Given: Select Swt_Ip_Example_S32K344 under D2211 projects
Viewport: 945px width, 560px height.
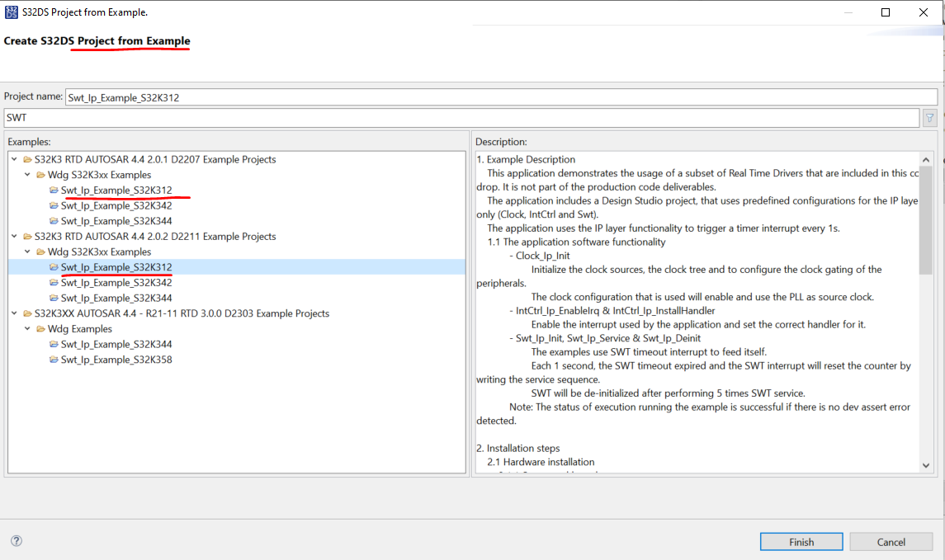Looking at the screenshot, I should coord(116,298).
